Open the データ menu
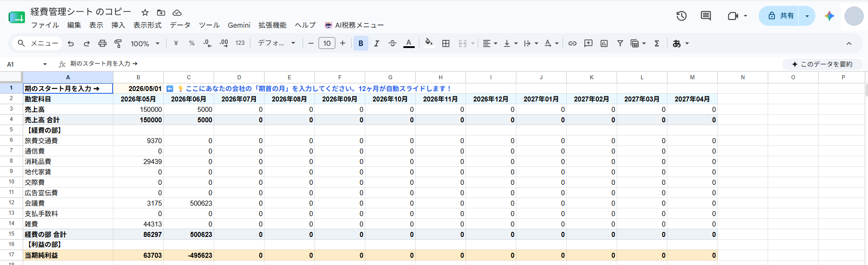 [180, 25]
